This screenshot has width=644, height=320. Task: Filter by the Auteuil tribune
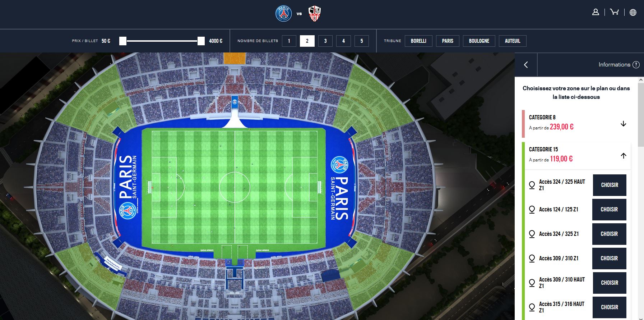(513, 41)
